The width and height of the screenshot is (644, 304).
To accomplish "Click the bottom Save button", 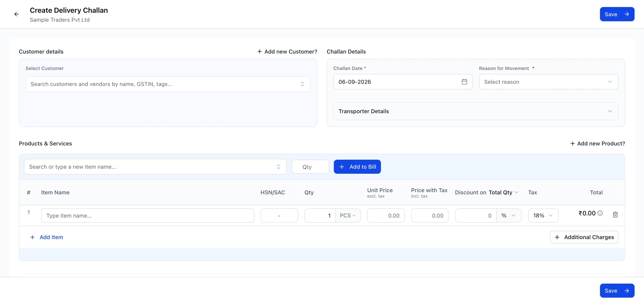I will click(617, 290).
